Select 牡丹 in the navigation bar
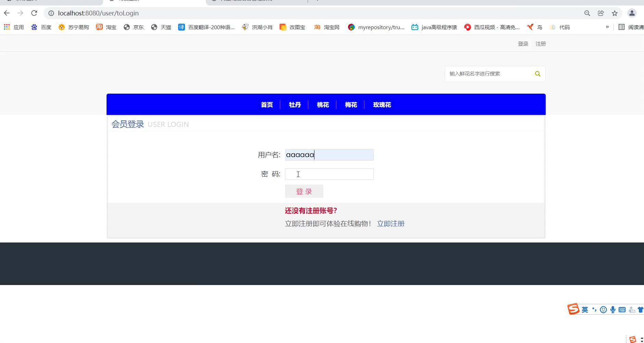The width and height of the screenshot is (644, 343). (x=295, y=105)
